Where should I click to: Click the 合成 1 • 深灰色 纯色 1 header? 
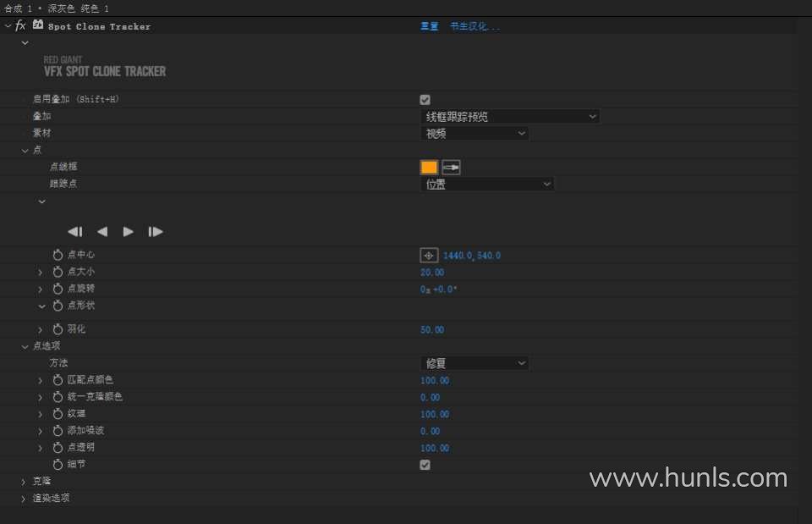[57, 8]
